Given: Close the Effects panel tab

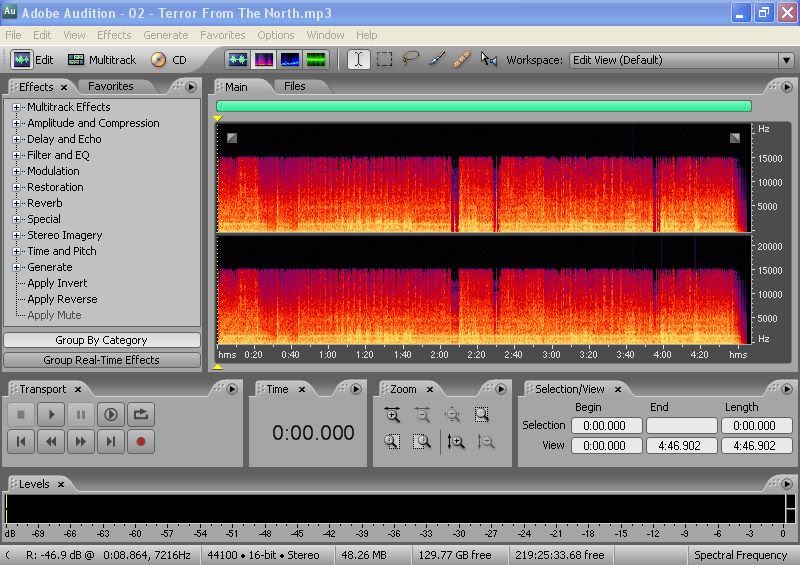Looking at the screenshot, I should (64, 87).
